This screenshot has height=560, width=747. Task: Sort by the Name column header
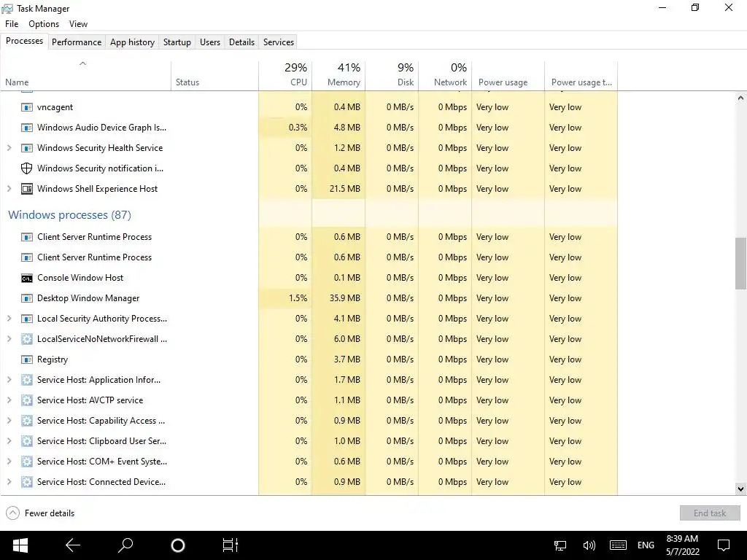click(x=86, y=75)
